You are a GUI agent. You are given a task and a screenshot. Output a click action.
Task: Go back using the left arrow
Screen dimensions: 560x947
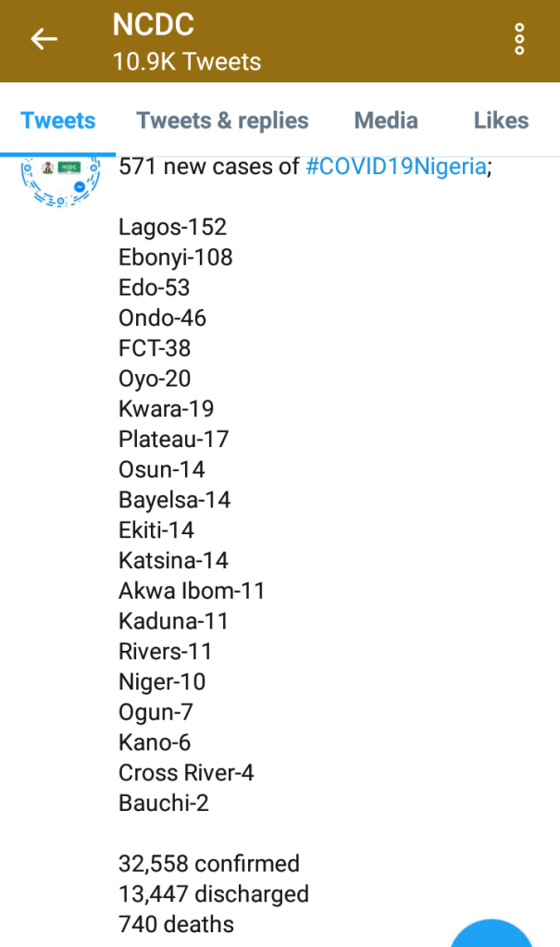pyautogui.click(x=44, y=39)
